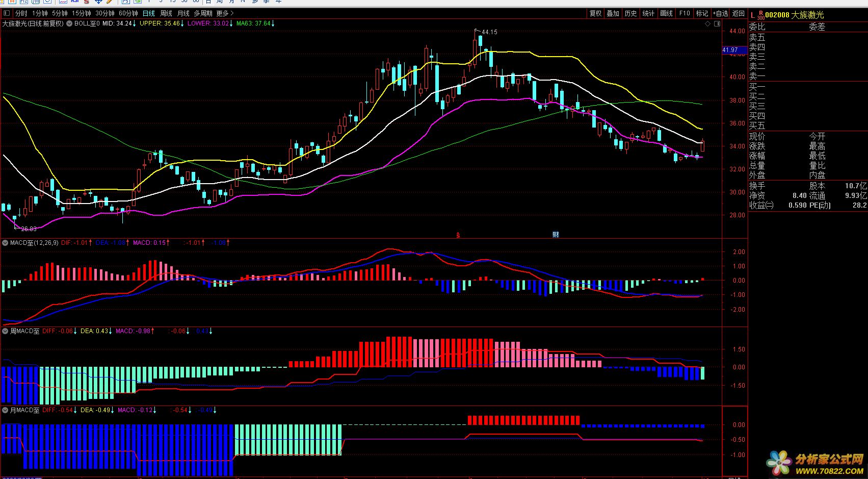Click the 叠加 overlay button
The image size is (868, 479).
click(x=613, y=13)
